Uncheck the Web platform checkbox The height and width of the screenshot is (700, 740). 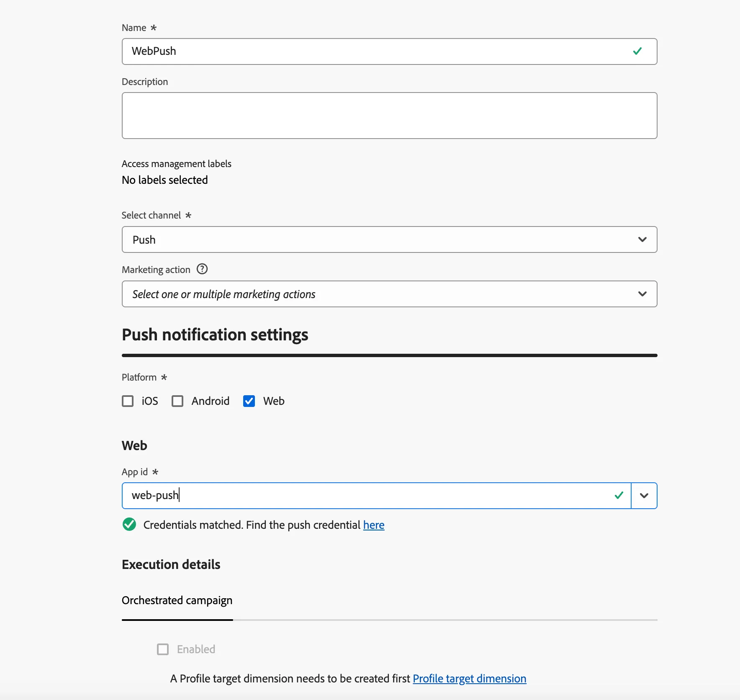(249, 401)
